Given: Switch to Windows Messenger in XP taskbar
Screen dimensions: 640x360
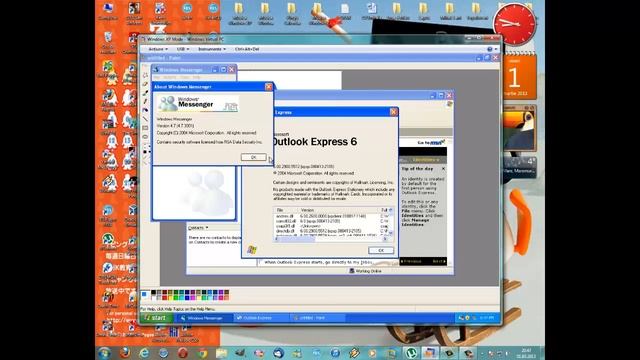Looking at the screenshot, I should pyautogui.click(x=204, y=318).
